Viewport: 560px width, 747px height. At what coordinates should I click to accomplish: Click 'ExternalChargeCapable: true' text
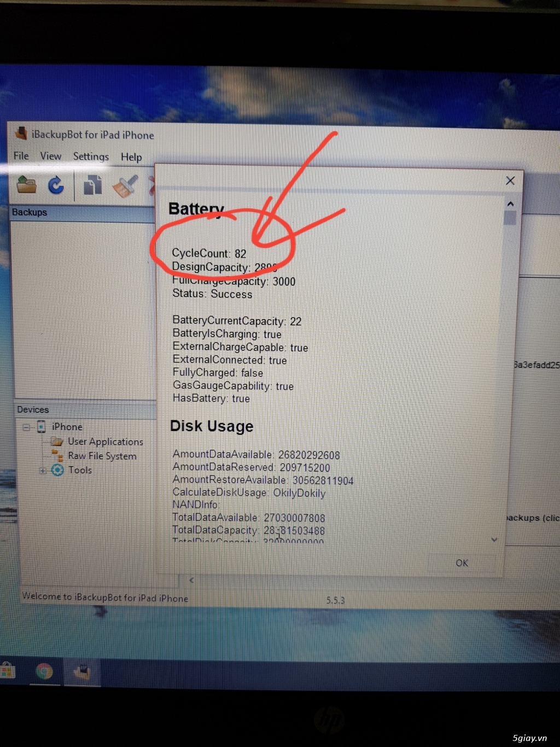coord(240,347)
